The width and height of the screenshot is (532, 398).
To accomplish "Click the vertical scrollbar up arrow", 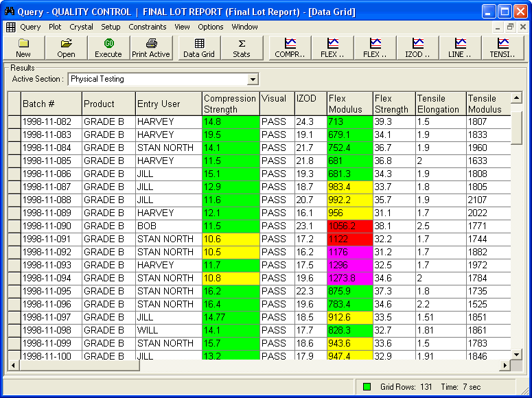I will (516, 98).
